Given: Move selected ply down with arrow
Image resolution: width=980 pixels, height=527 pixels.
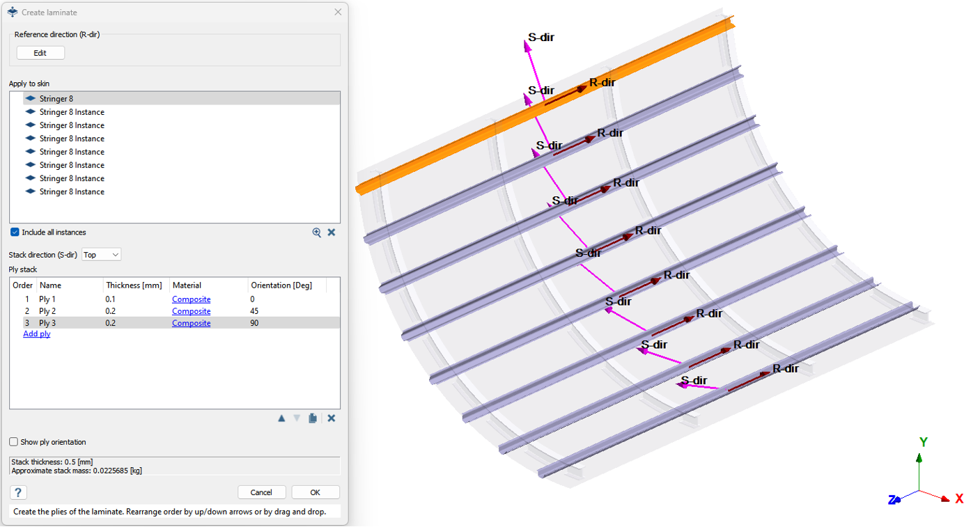Looking at the screenshot, I should [x=297, y=418].
